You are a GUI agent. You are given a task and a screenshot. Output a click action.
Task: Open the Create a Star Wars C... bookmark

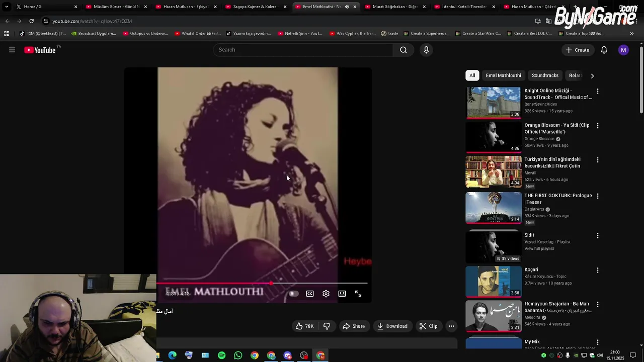pos(479,34)
